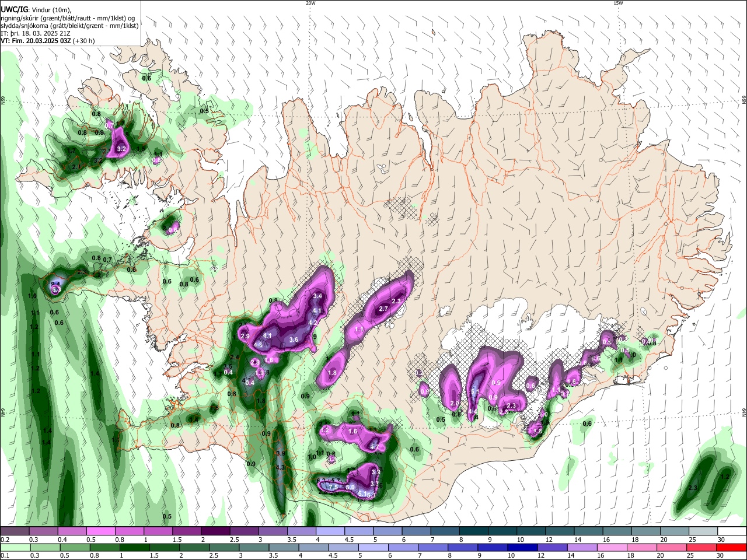The width and height of the screenshot is (747, 560).
Task: Click the dark teal upper legend swatch between 9 and 10
Action: point(502,531)
